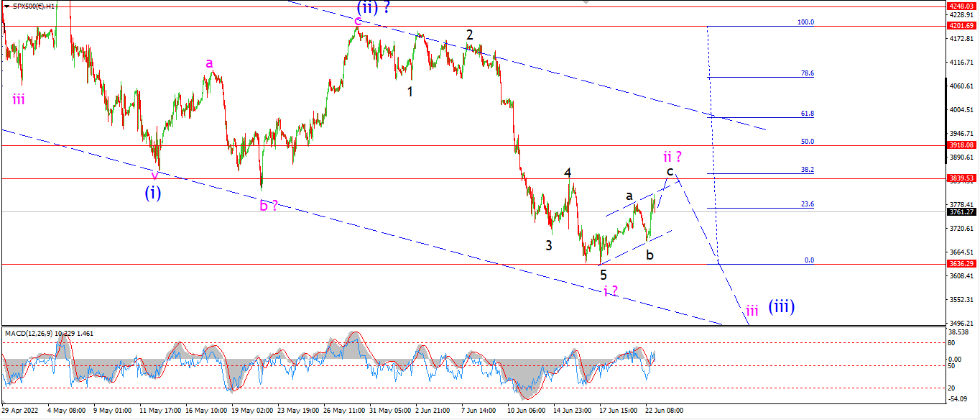Select the 61.8 Fibonacci level label
The width and height of the screenshot is (980, 420).
(807, 114)
